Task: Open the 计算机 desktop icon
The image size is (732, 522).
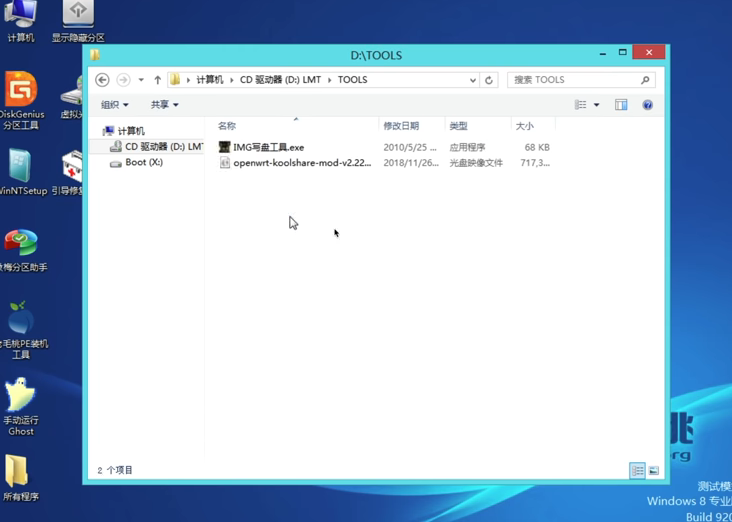Action: coord(21,21)
